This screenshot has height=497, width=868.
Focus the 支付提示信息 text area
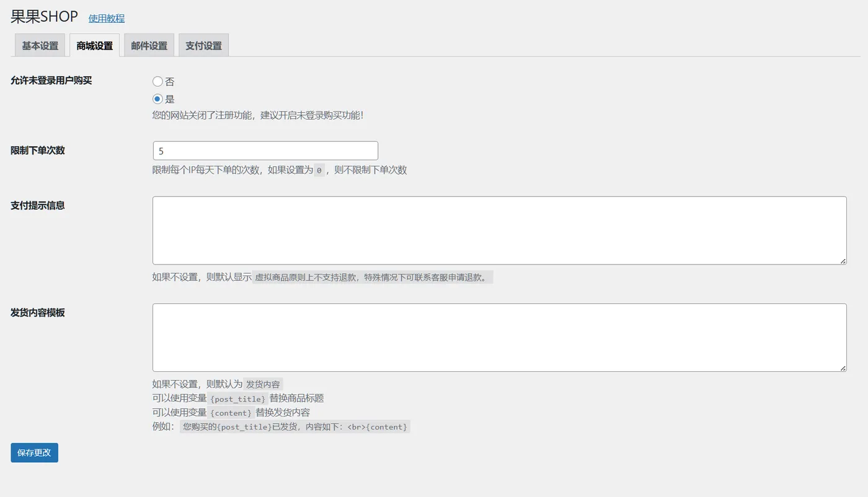pyautogui.click(x=500, y=231)
